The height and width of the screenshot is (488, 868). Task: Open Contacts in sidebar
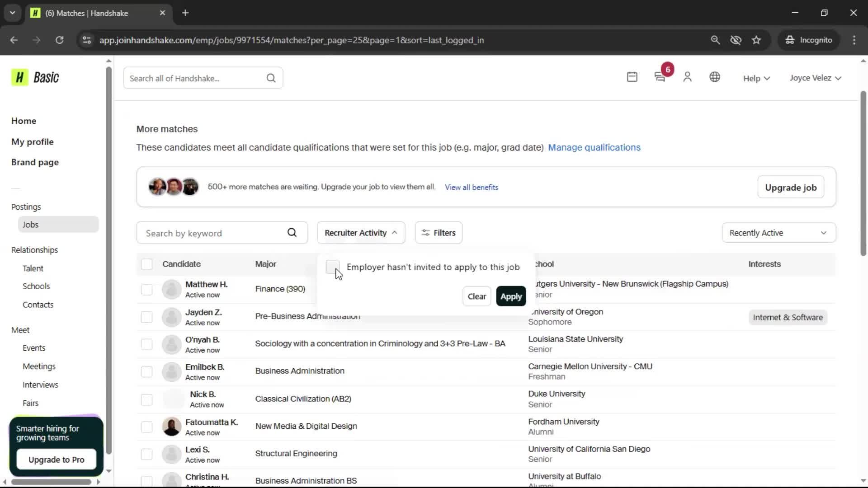(38, 305)
